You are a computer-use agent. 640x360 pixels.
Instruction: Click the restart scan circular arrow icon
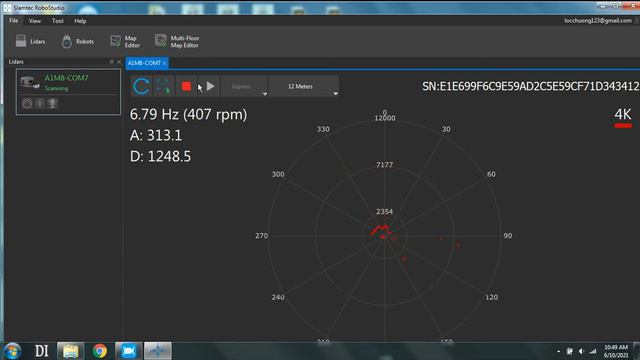pyautogui.click(x=141, y=87)
